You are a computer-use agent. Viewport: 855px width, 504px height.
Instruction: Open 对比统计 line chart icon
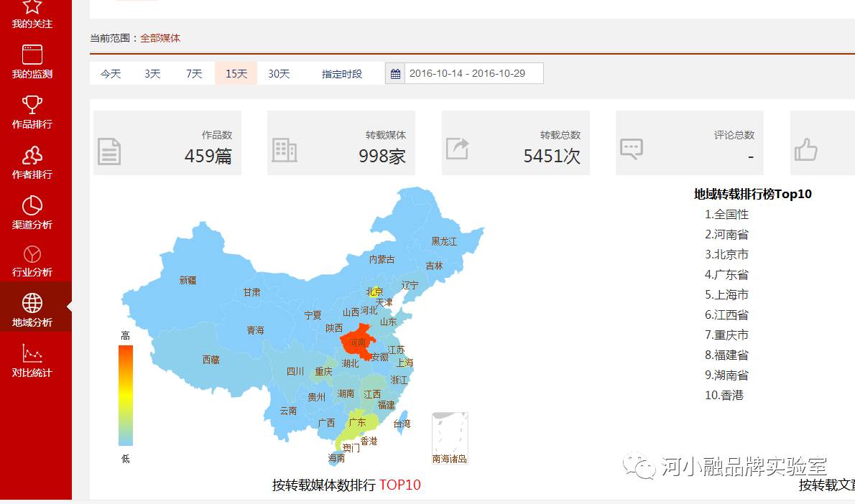tap(32, 354)
